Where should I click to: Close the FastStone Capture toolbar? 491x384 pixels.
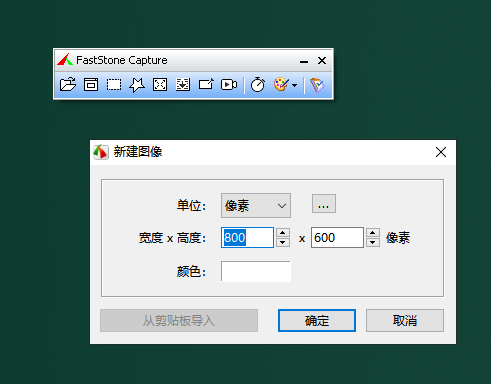pos(322,60)
